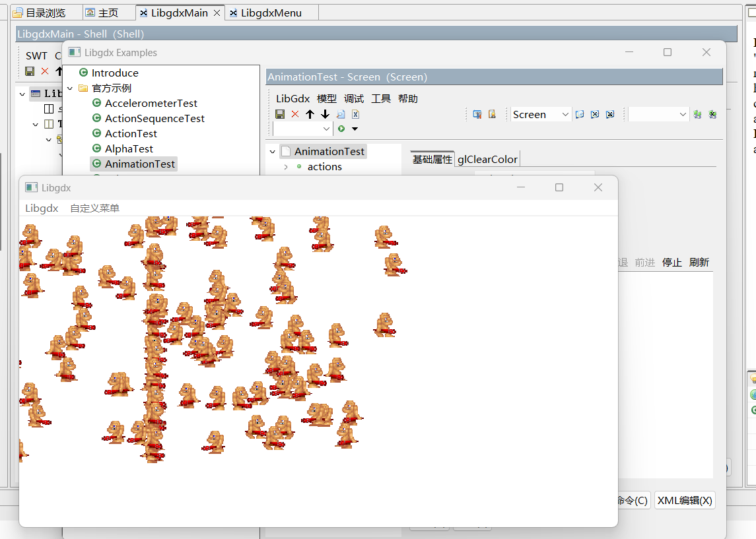Click the green run icon in AnimationTest toolbar
The height and width of the screenshot is (539, 756).
(341, 129)
